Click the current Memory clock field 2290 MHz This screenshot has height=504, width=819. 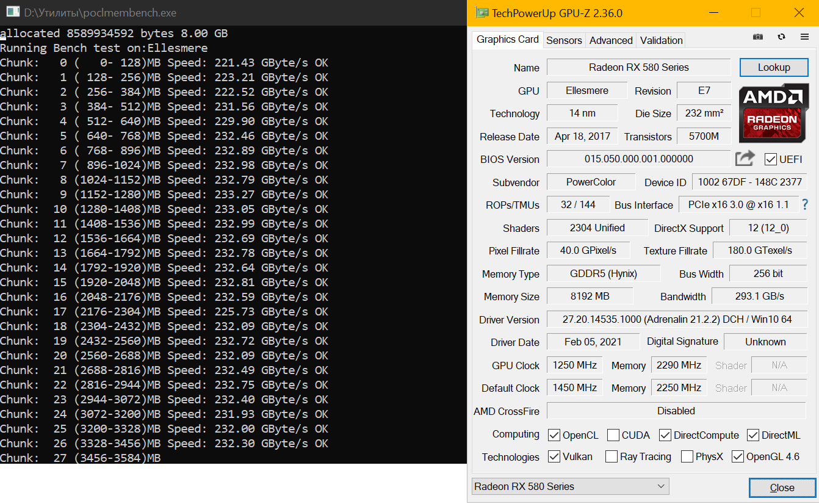(679, 365)
